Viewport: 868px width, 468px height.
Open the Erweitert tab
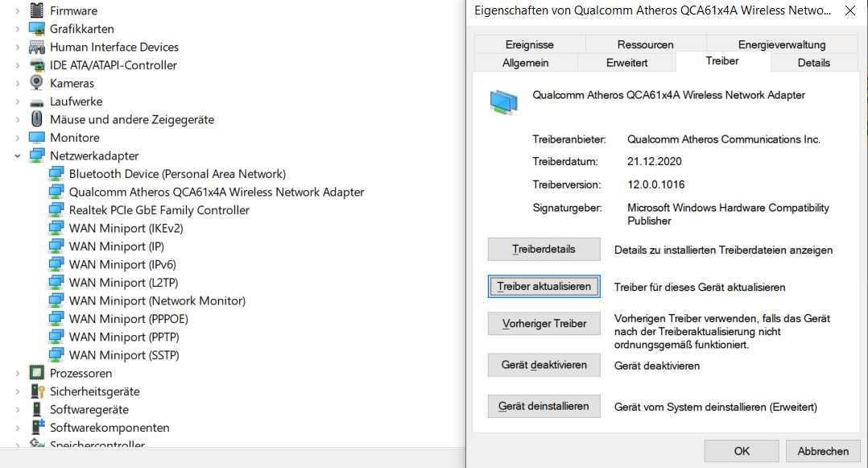pos(626,63)
